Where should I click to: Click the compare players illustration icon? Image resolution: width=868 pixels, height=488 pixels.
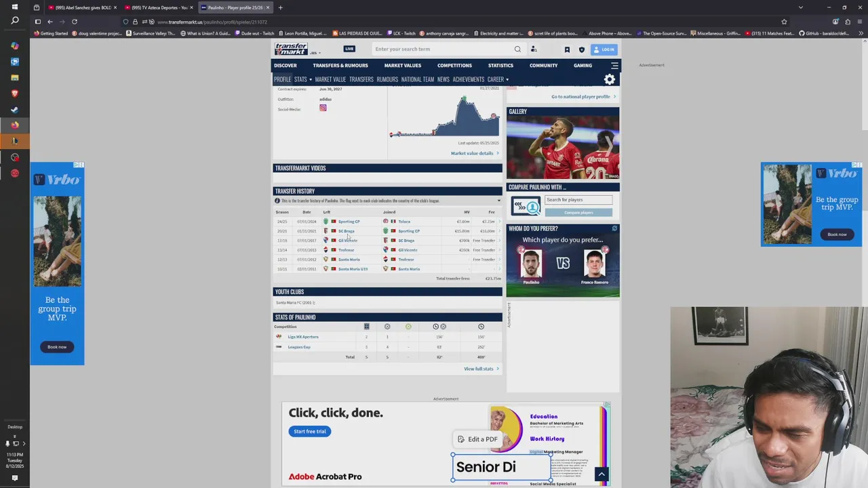[526, 206]
